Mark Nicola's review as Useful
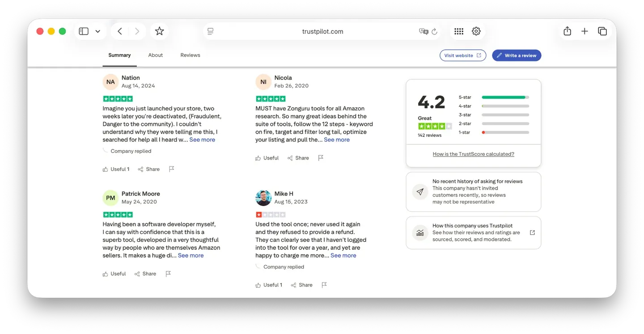644x334 pixels. point(267,158)
